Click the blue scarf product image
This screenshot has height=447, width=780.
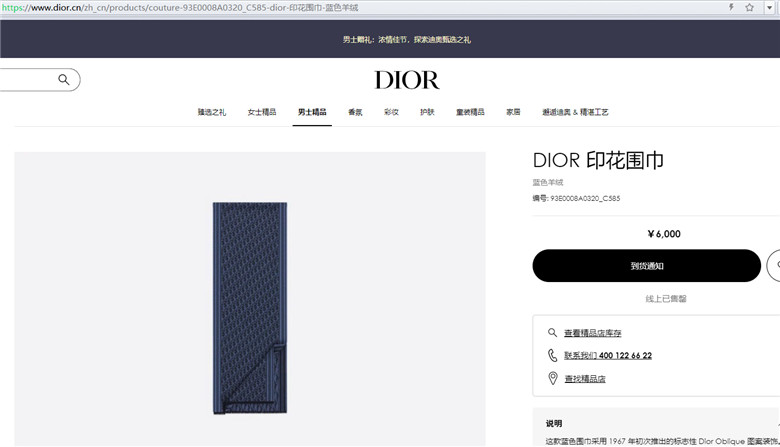coord(250,308)
